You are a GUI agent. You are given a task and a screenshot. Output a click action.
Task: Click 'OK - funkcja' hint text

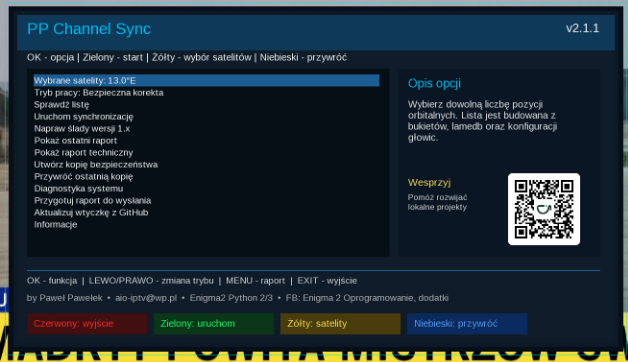tap(52, 281)
